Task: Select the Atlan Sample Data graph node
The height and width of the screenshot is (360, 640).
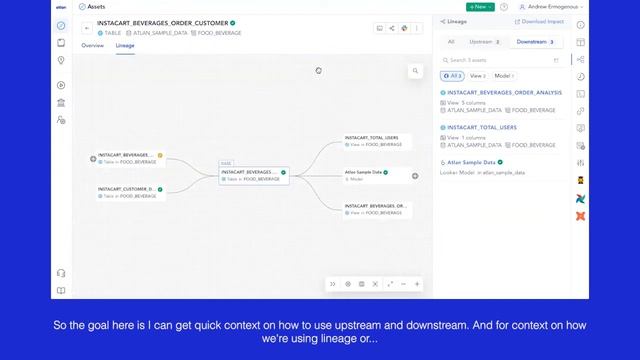Action: coord(377,176)
